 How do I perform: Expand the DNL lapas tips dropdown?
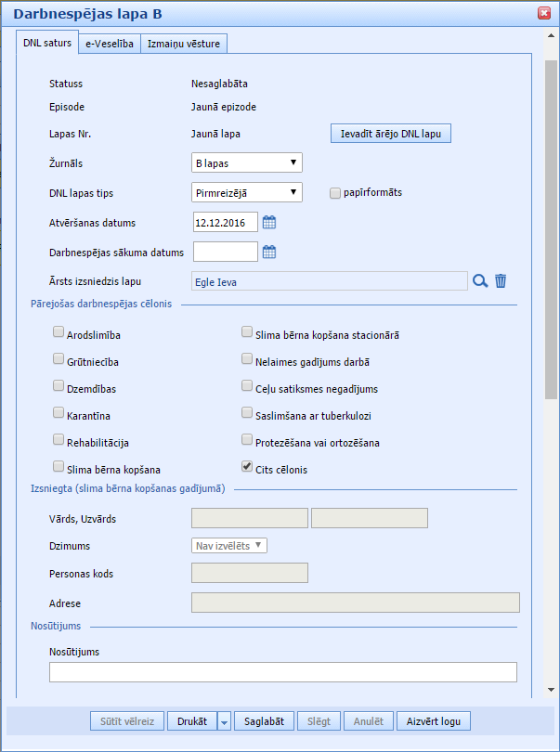click(x=247, y=193)
